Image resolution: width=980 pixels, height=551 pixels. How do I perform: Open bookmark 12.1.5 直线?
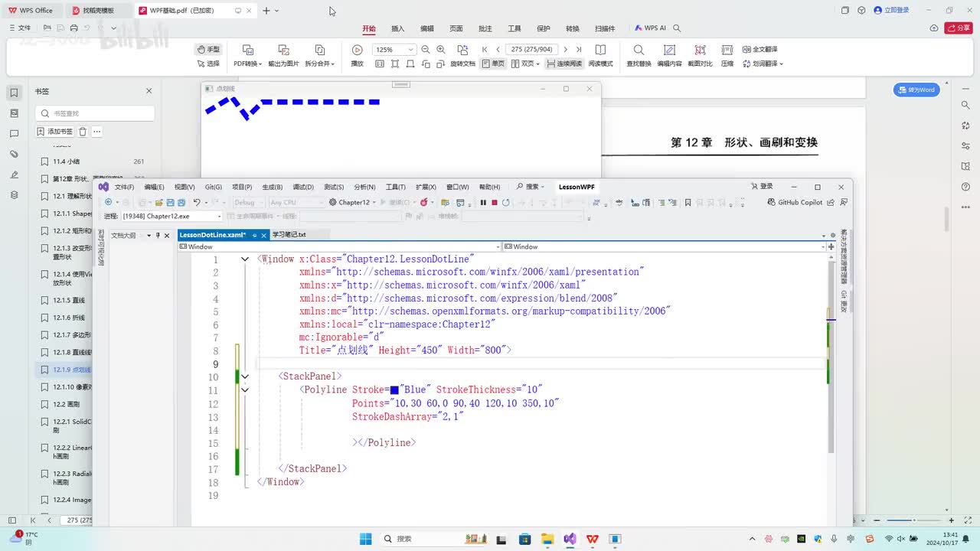pyautogui.click(x=69, y=301)
